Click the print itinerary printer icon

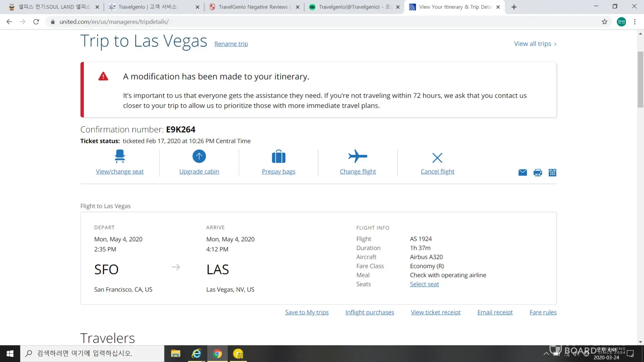[538, 173]
